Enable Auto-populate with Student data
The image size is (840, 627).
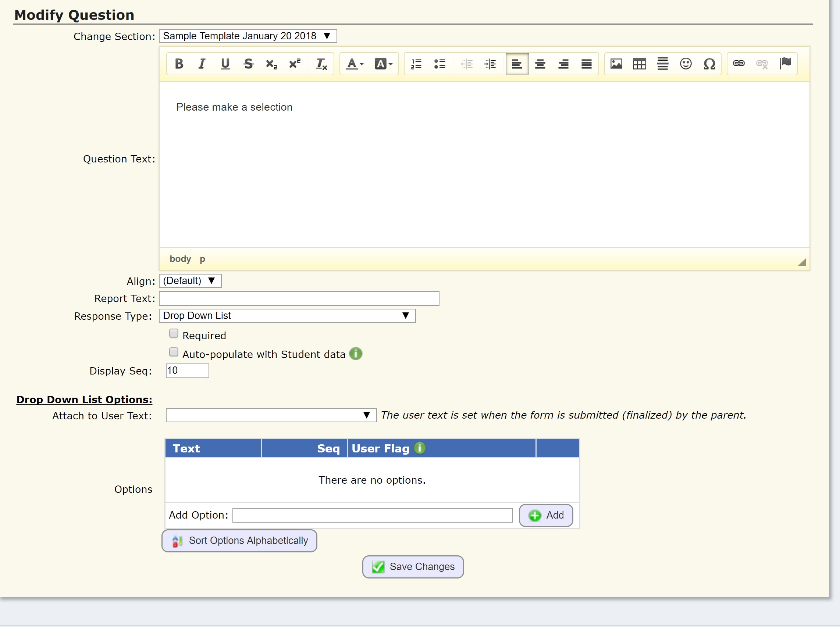[x=174, y=352]
